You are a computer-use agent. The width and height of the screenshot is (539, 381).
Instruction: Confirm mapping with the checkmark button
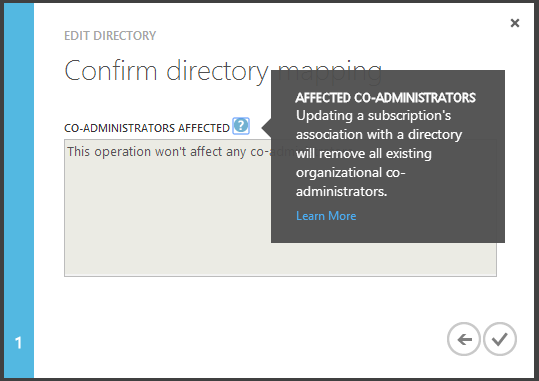[x=500, y=339]
